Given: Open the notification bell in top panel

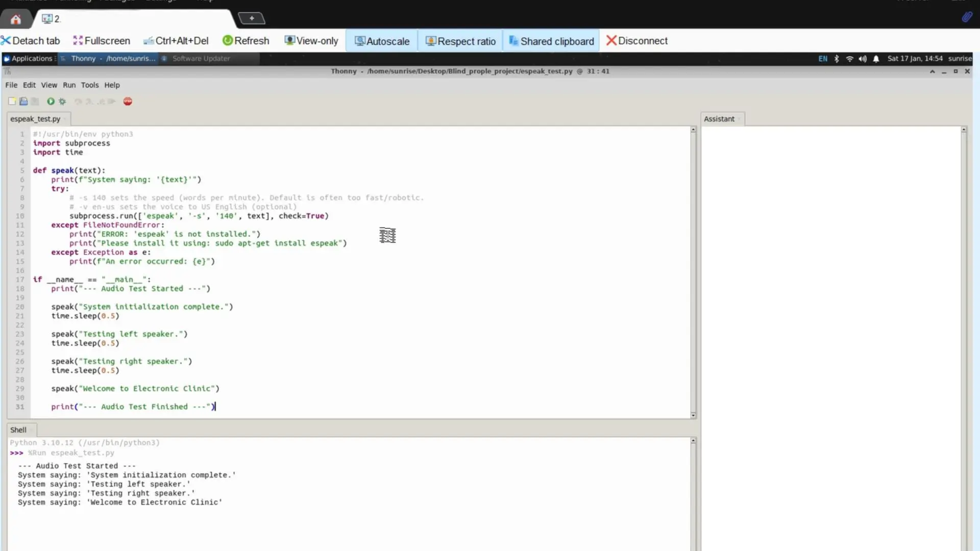Looking at the screenshot, I should [x=876, y=59].
